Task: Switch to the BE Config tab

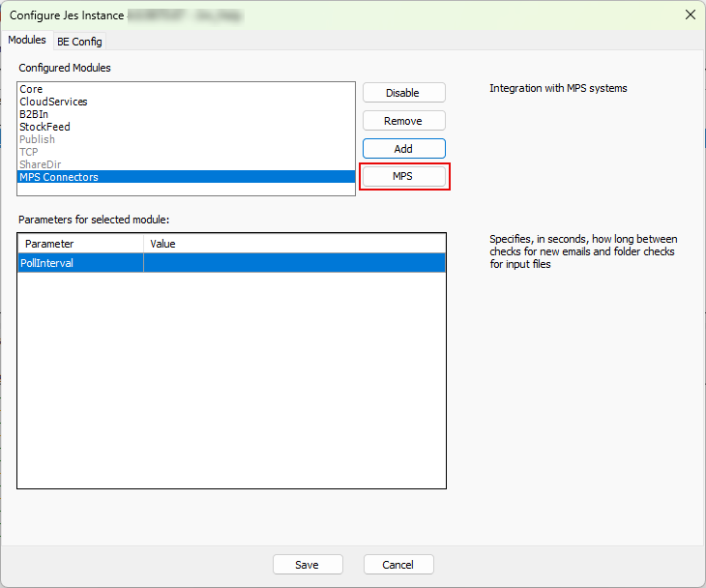Action: (79, 42)
